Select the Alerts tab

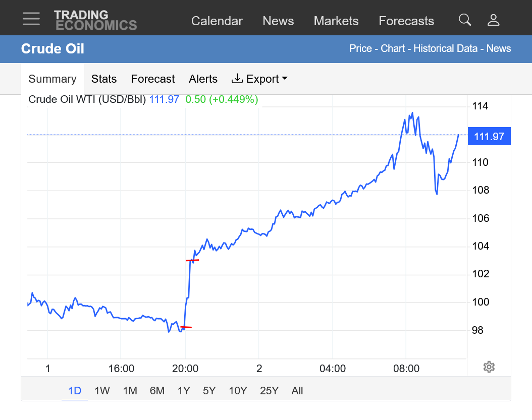click(203, 79)
